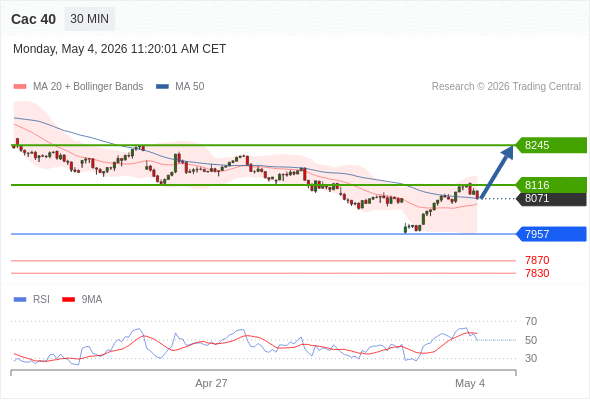Toggle the MA 50 legend entry
The height and width of the screenshot is (400, 590).
point(180,87)
